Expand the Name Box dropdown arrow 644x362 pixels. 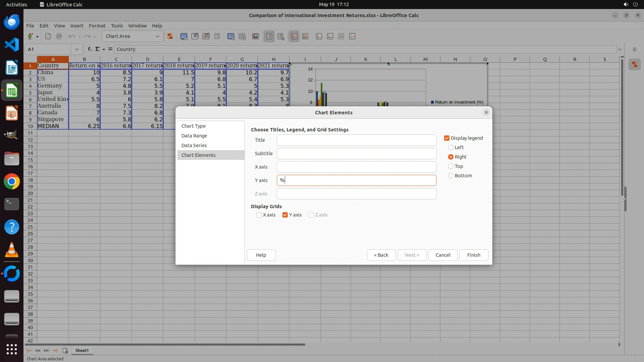click(77, 49)
